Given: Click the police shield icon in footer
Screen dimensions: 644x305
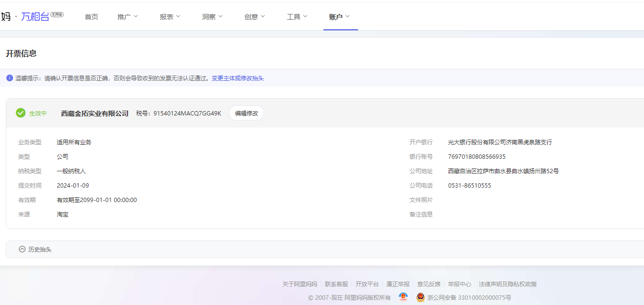Looking at the screenshot, I should 420,297.
